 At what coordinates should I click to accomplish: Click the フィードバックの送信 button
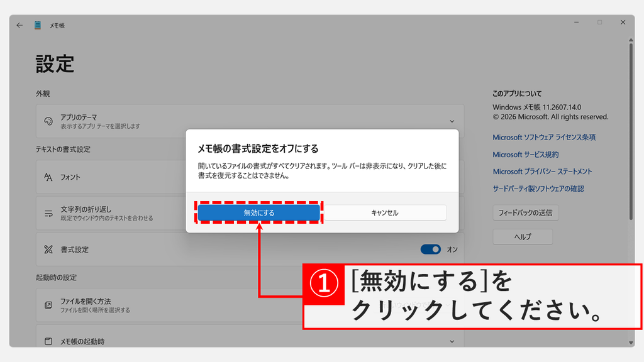pyautogui.click(x=525, y=212)
